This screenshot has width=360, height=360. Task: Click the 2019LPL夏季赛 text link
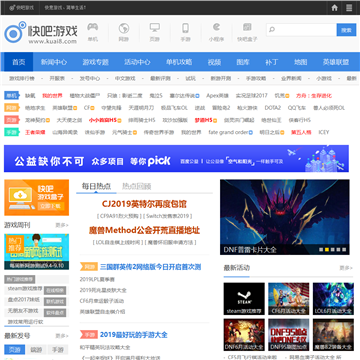point(97,279)
